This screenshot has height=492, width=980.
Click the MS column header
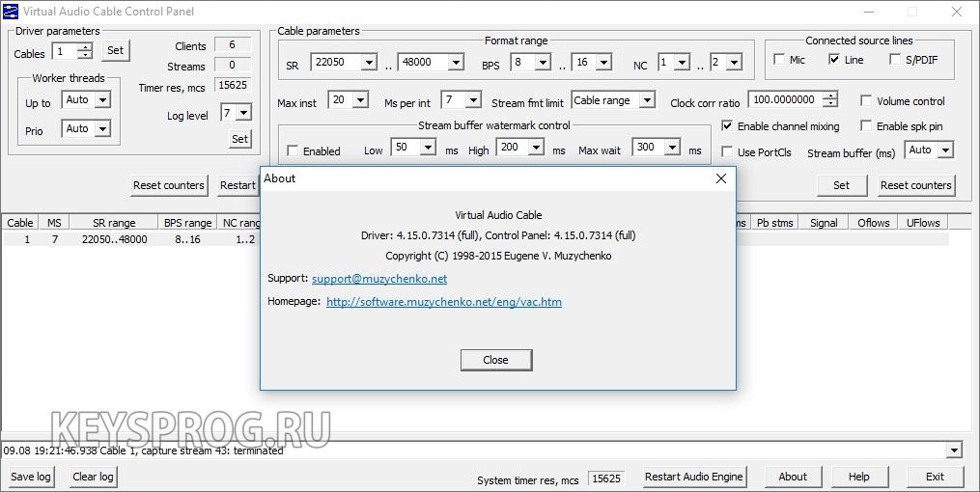[x=54, y=222]
